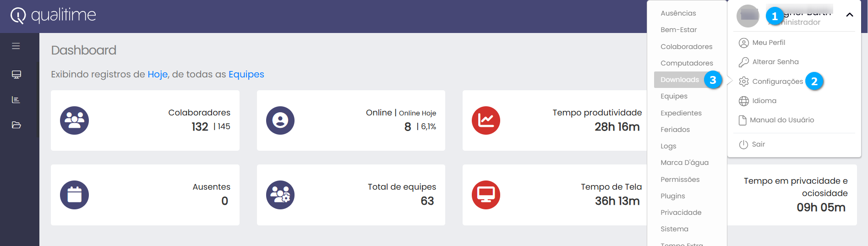Click Sair to log out

(758, 144)
